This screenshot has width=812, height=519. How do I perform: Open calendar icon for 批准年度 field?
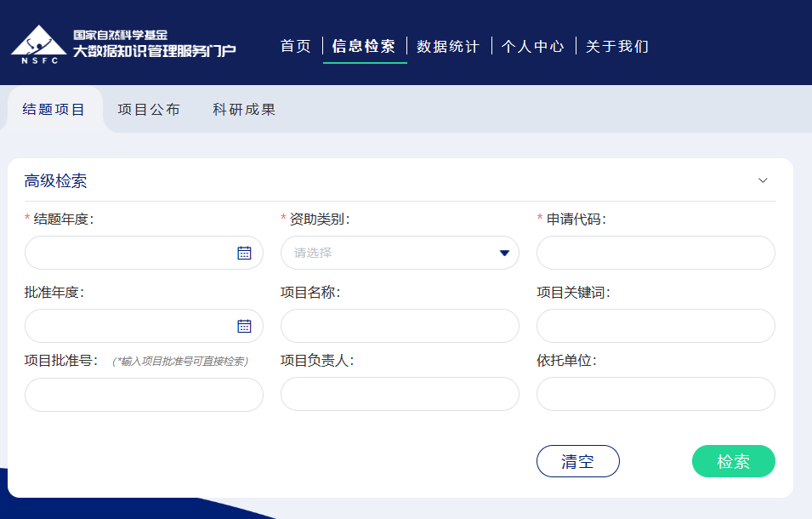coord(244,326)
